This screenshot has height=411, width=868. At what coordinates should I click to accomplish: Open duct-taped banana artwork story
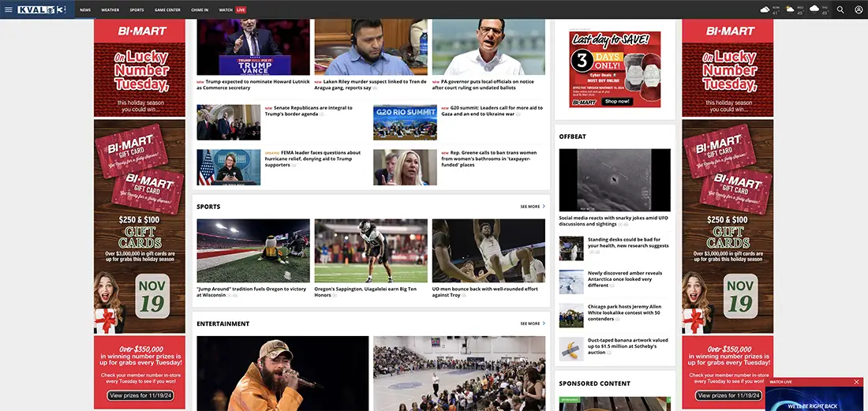[628, 346]
